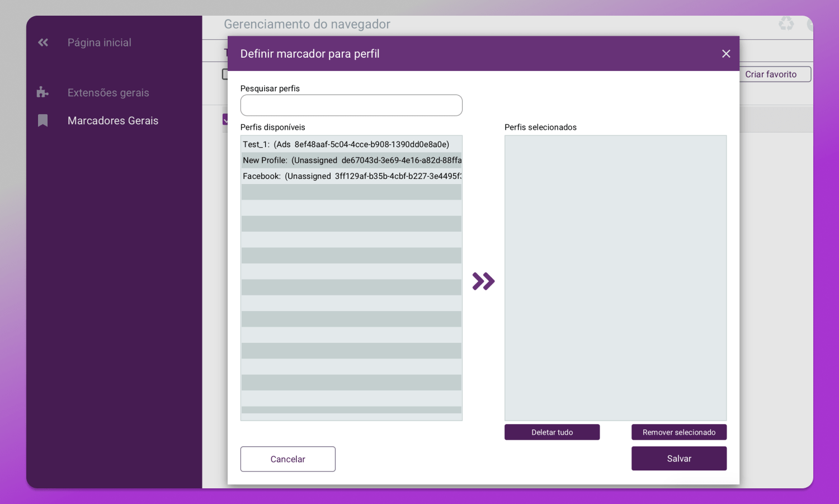This screenshot has width=839, height=504.
Task: Open Marcadores Gerais menu item
Action: tap(113, 121)
